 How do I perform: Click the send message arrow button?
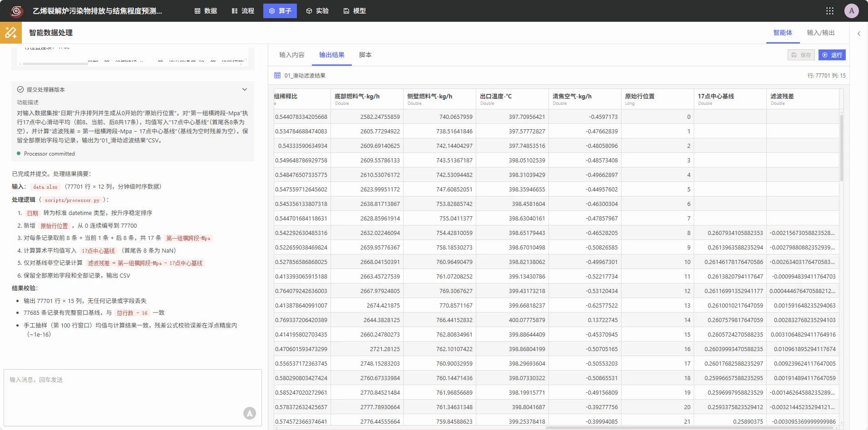click(x=250, y=413)
